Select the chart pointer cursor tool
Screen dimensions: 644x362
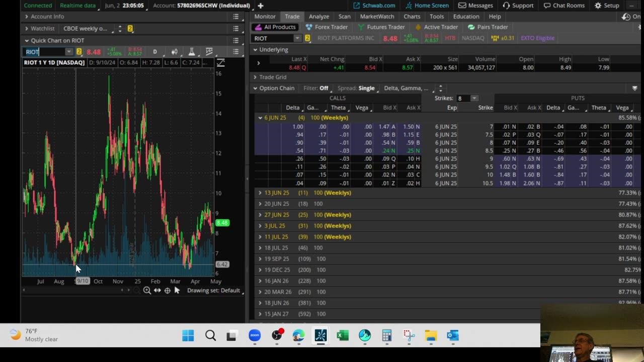177,290
